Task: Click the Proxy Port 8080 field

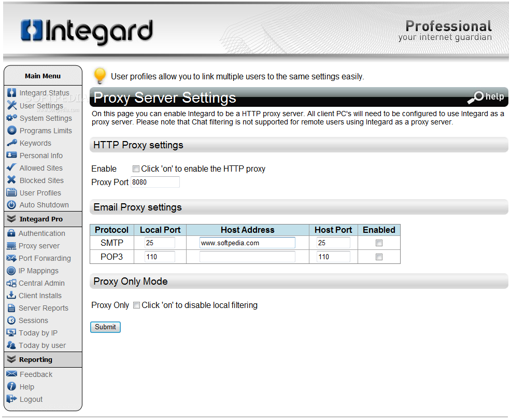Action: [x=155, y=182]
